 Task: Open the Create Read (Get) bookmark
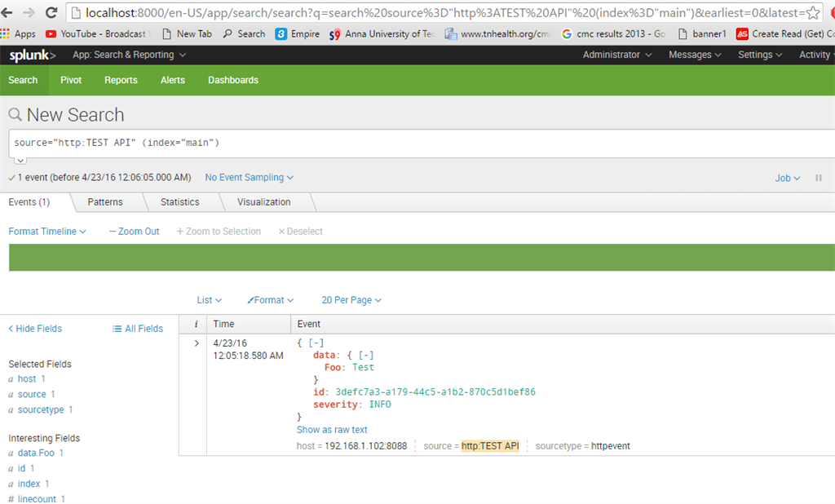785,33
